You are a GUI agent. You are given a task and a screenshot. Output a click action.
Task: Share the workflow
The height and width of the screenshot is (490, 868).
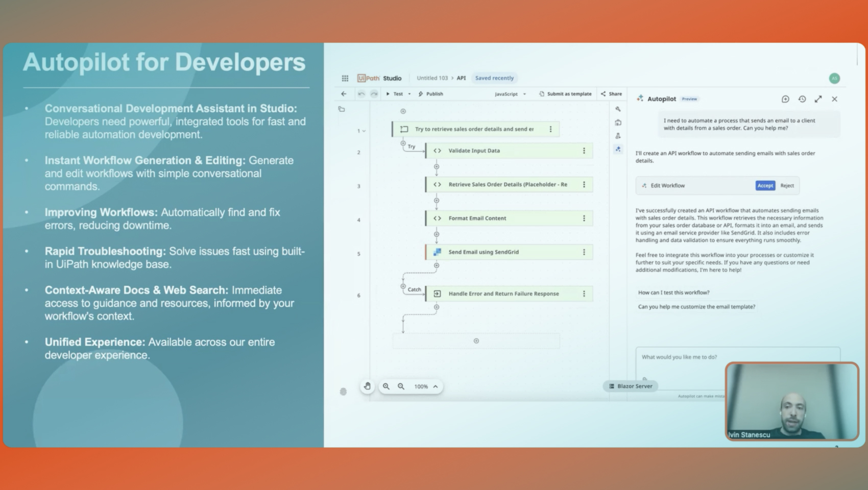(x=611, y=94)
